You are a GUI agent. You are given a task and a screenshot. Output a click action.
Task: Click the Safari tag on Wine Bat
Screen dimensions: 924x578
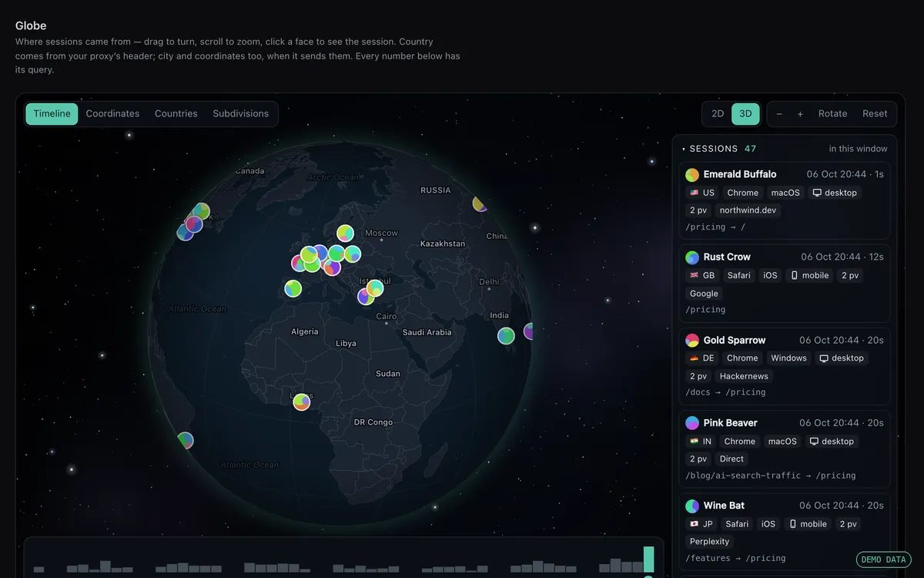737,523
